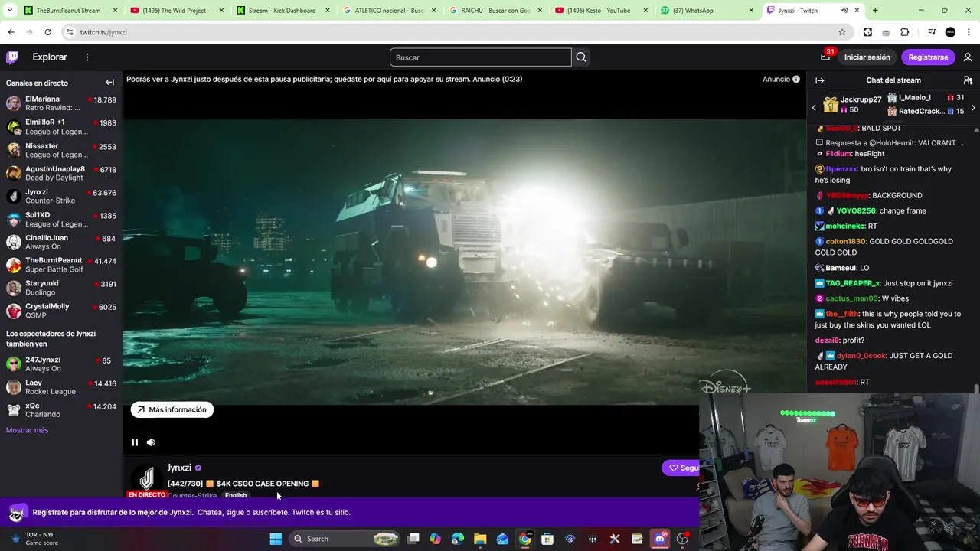
Task: Mute the Jynxzi Twitch tab audio
Action: (844, 11)
